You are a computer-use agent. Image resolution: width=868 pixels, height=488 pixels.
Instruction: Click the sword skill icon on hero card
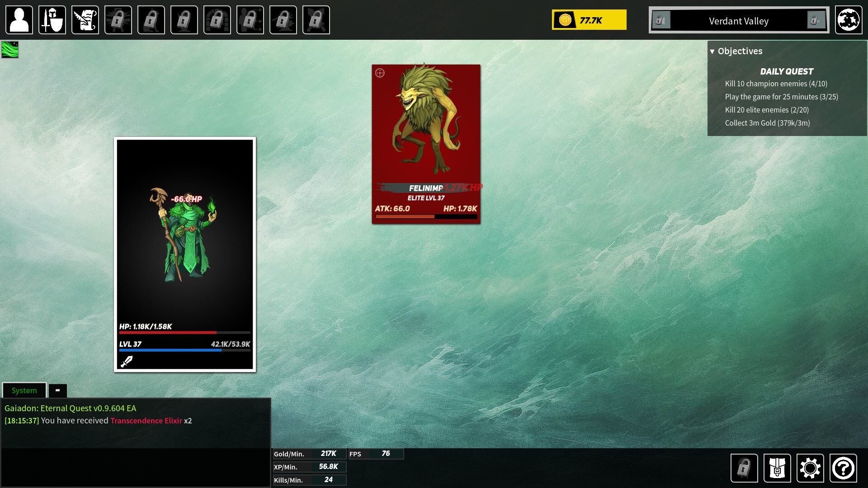[x=127, y=361]
